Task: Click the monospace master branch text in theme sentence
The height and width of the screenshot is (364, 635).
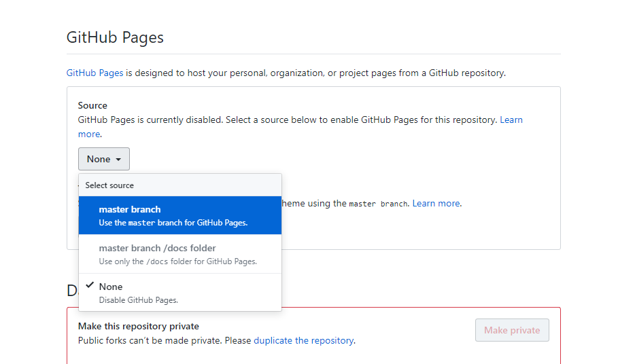Action: (378, 204)
